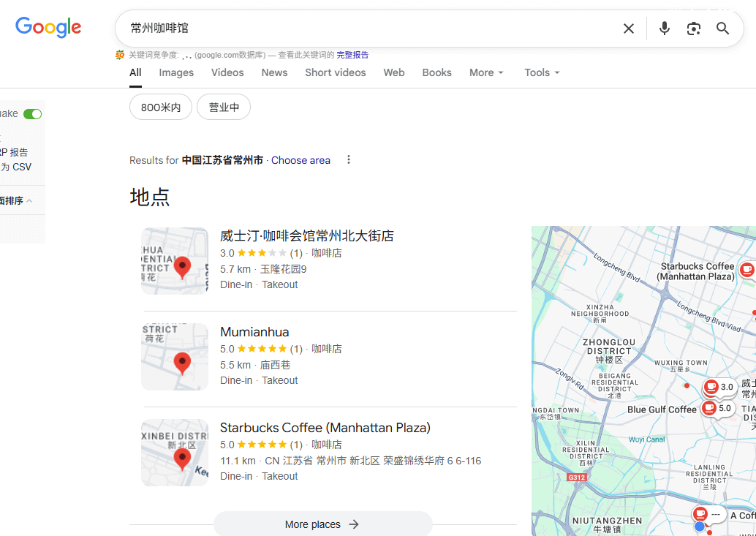
Task: Click the 地点 places heading
Action: [x=149, y=197]
